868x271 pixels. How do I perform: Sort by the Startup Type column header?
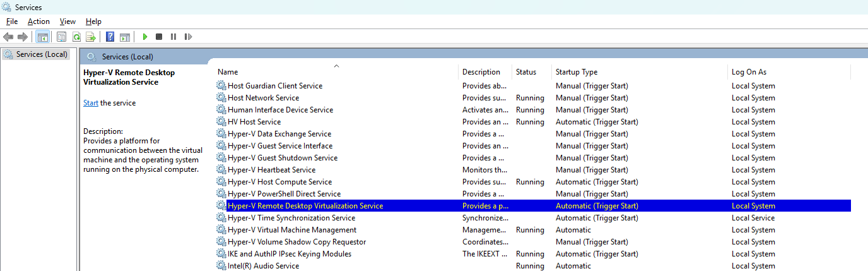coord(577,72)
